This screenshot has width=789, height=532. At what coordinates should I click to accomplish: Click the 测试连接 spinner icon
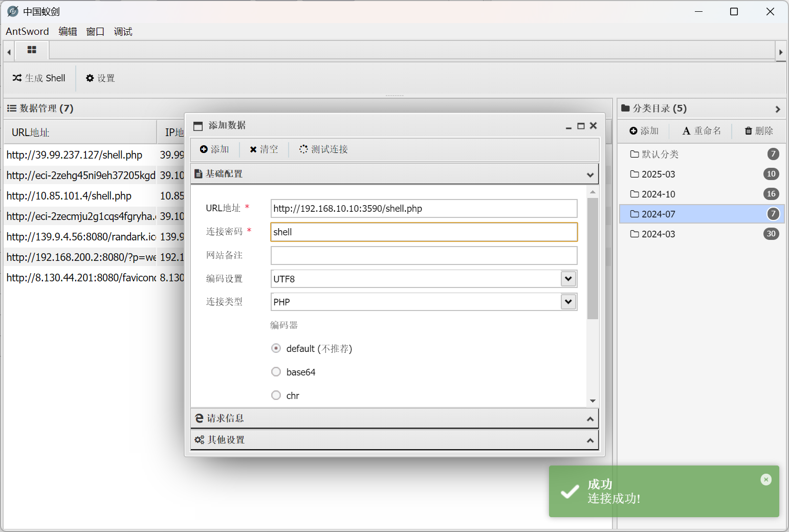pos(303,149)
